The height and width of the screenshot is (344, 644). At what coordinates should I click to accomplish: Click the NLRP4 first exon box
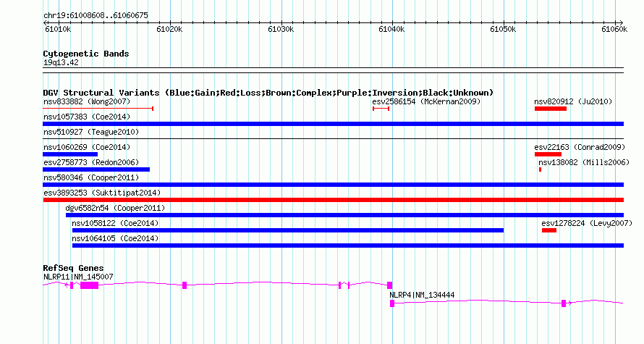(x=392, y=303)
